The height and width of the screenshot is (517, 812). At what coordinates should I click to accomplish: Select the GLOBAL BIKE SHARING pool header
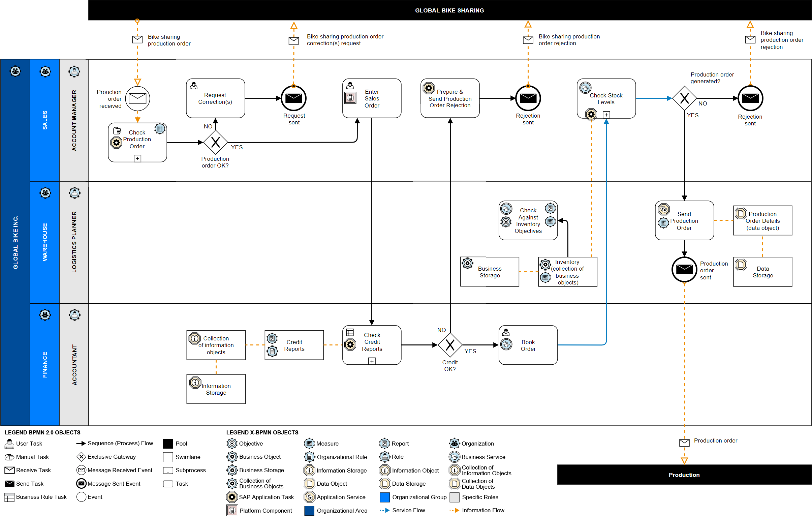(449, 10)
